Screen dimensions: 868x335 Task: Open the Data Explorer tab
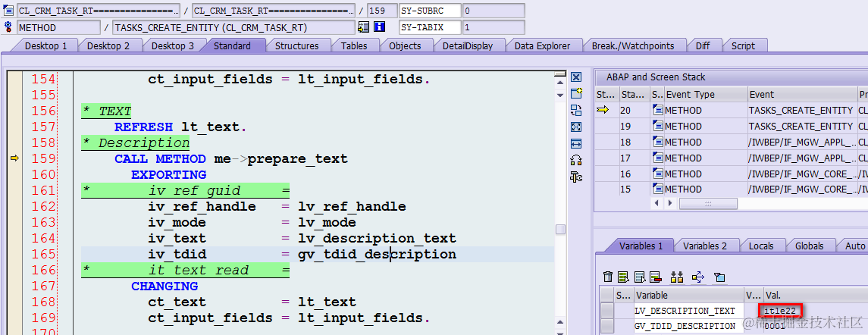pyautogui.click(x=542, y=46)
